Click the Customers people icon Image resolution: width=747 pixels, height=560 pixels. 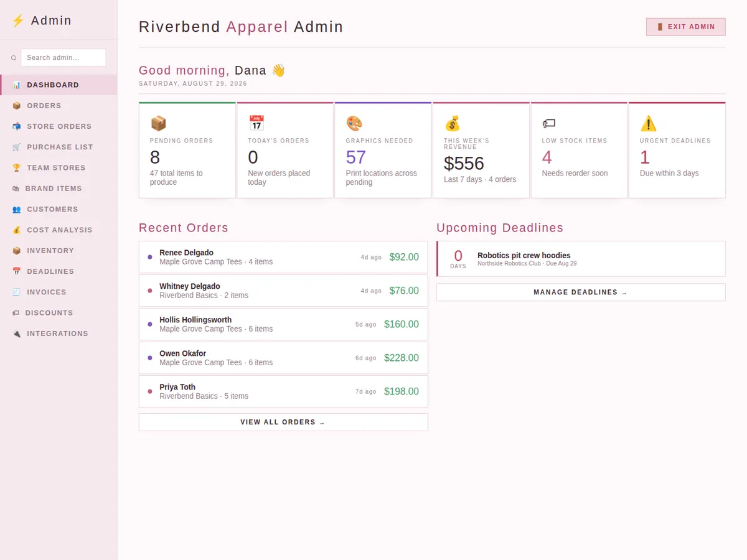click(x=17, y=209)
